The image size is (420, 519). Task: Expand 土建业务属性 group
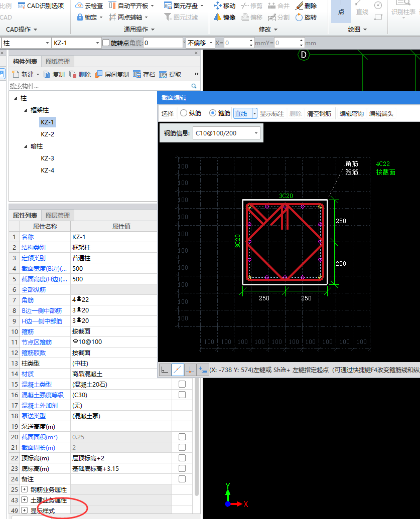coord(24,500)
